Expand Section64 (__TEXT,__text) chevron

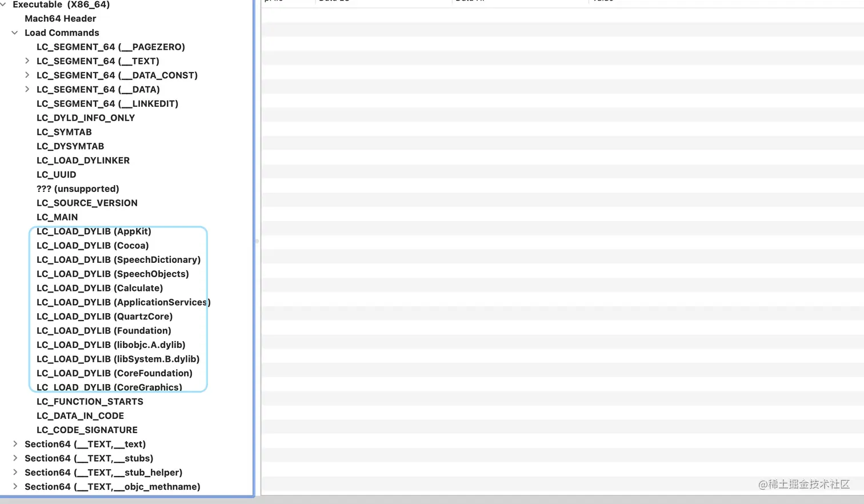click(x=15, y=444)
